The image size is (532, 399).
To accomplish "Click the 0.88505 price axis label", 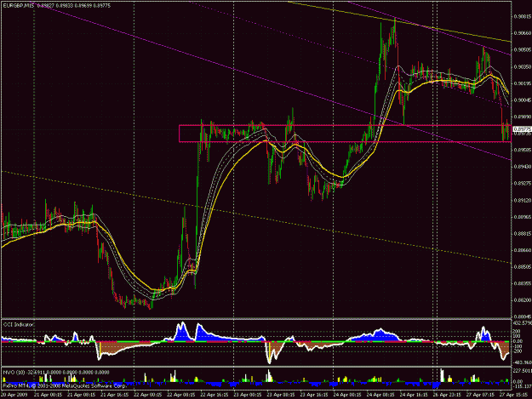I will click(523, 267).
